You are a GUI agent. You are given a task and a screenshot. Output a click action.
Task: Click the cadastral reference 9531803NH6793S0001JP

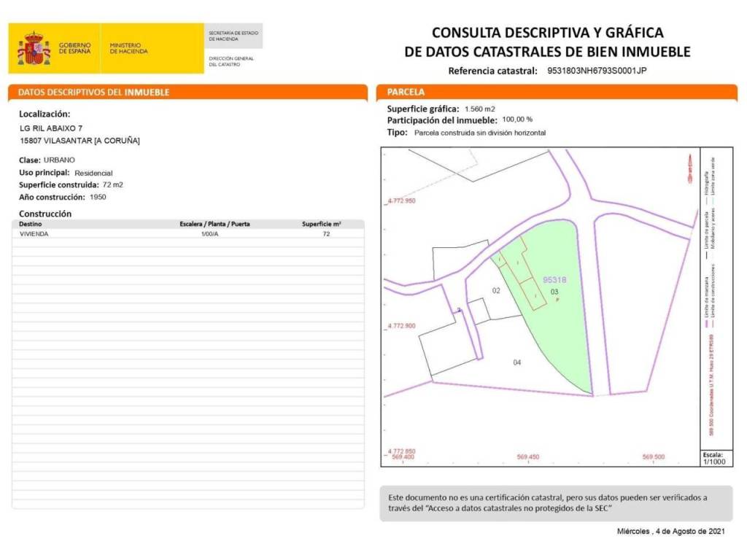pyautogui.click(x=597, y=71)
